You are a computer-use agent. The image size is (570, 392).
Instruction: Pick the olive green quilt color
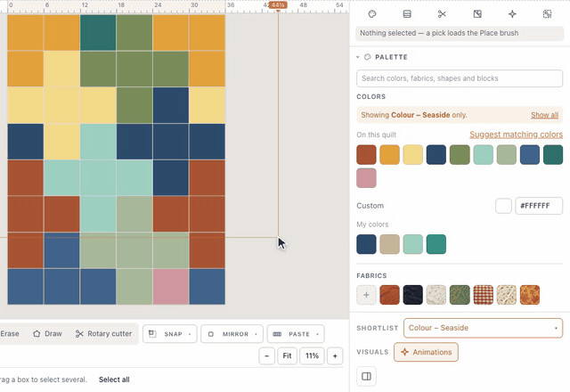[x=460, y=154]
